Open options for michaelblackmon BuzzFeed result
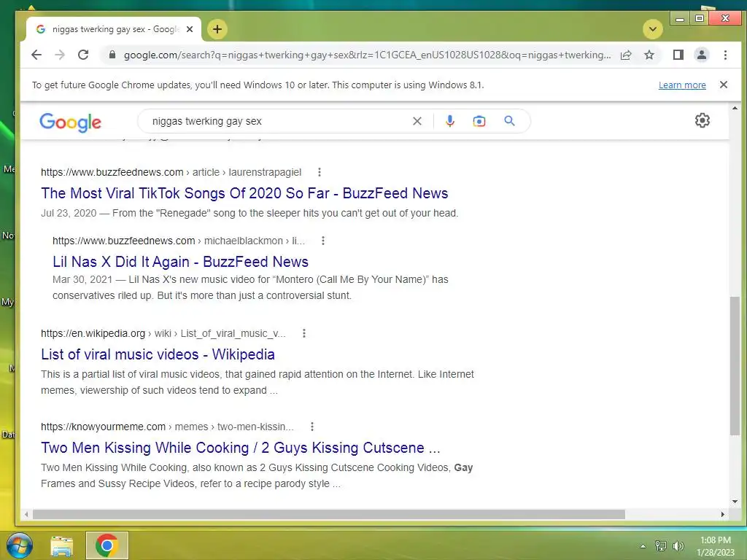 [x=323, y=241]
